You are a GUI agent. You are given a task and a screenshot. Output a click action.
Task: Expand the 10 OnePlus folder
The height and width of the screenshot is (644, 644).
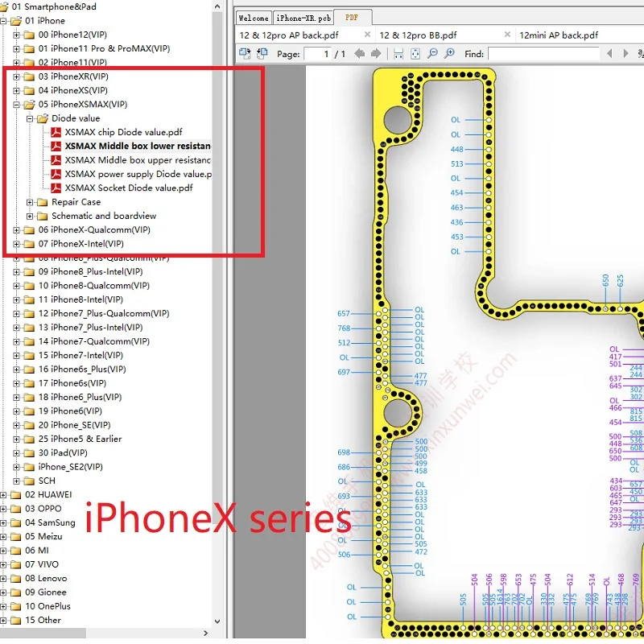[x=3, y=607]
